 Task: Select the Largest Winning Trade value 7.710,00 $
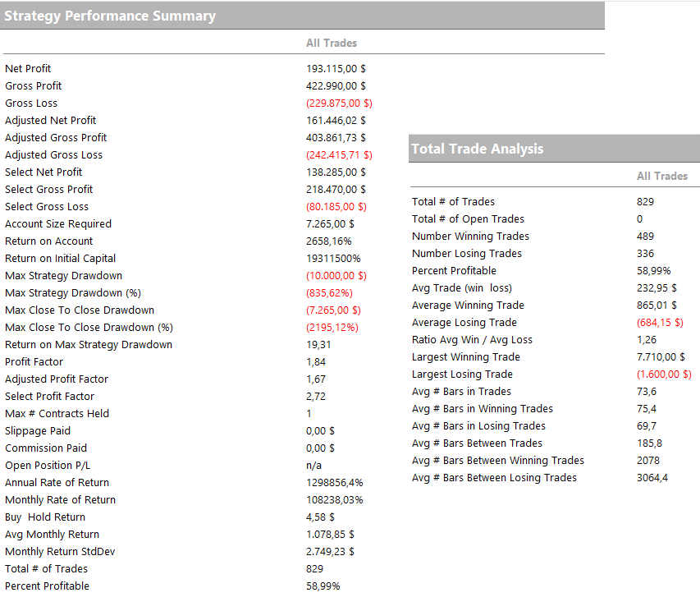tap(661, 357)
